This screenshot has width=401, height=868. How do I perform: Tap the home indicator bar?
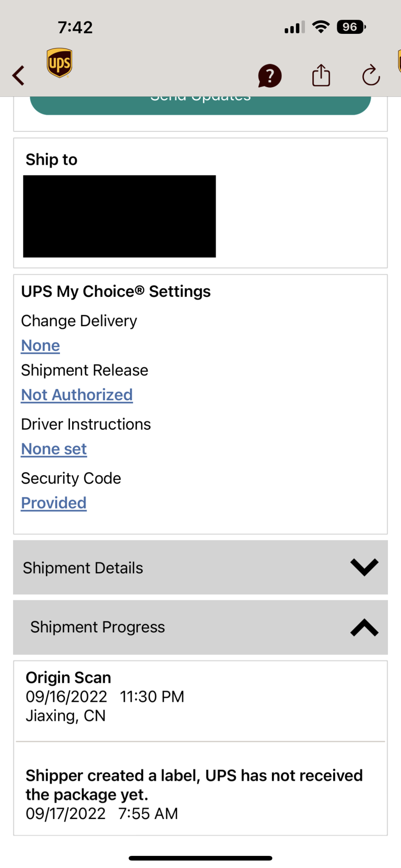point(200,858)
